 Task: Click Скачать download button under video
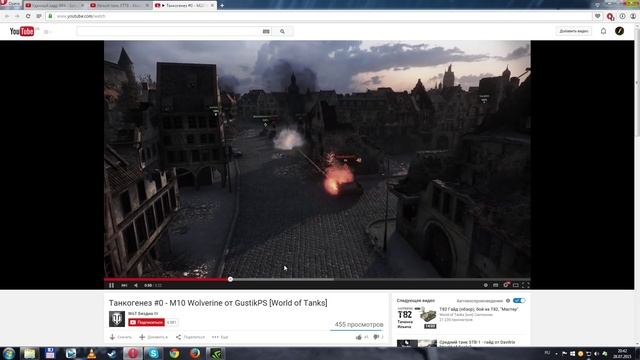tap(120, 337)
